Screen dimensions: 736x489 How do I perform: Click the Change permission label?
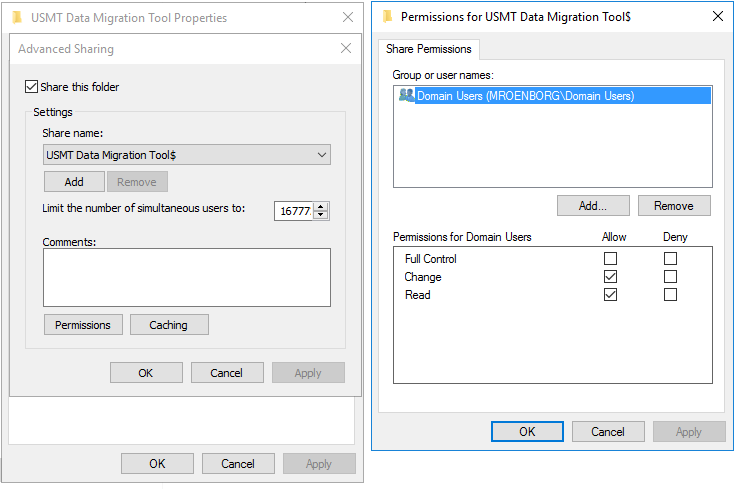coord(423,277)
